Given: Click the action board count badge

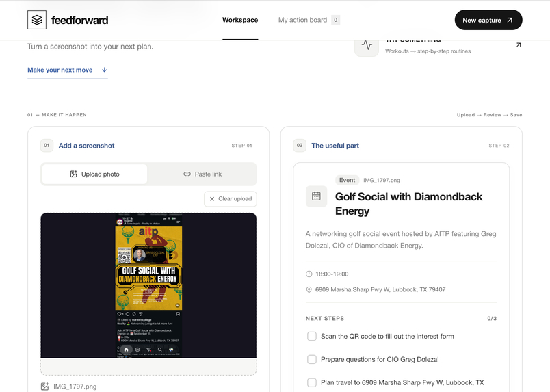Looking at the screenshot, I should 336,20.
